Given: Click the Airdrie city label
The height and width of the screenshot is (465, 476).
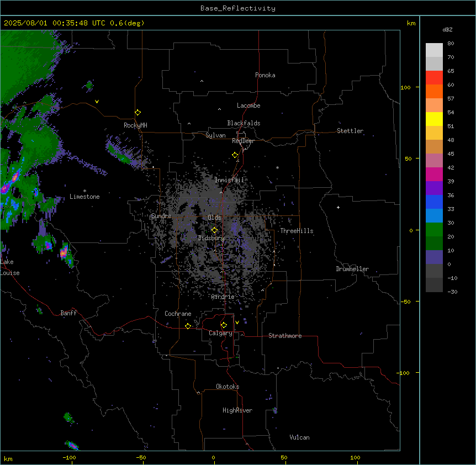Looking at the screenshot, I should [223, 297].
